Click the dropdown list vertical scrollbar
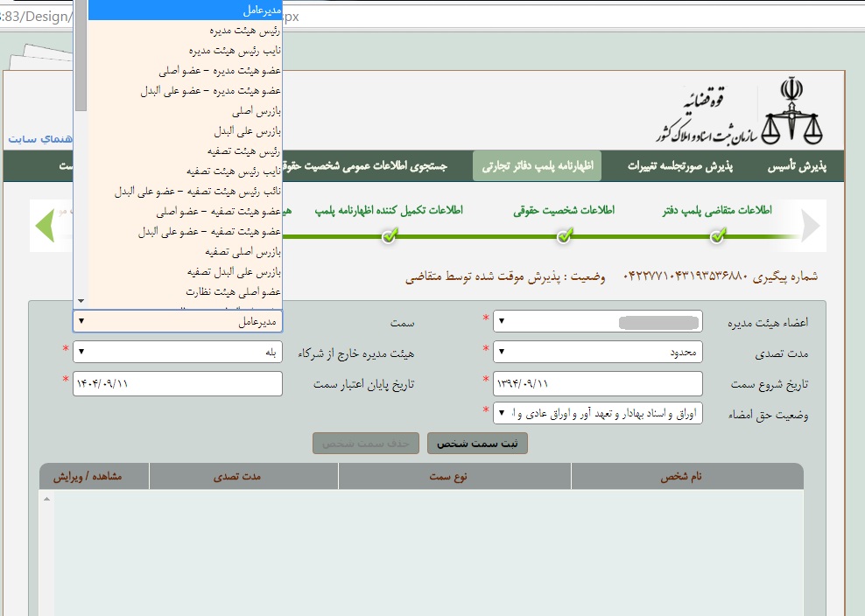Image resolution: width=865 pixels, height=616 pixels. tap(81, 154)
